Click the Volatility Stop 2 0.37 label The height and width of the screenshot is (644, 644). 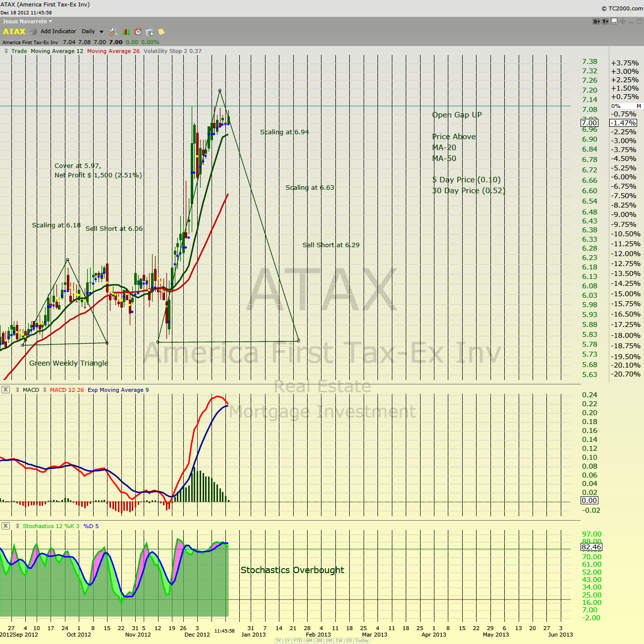(x=172, y=51)
